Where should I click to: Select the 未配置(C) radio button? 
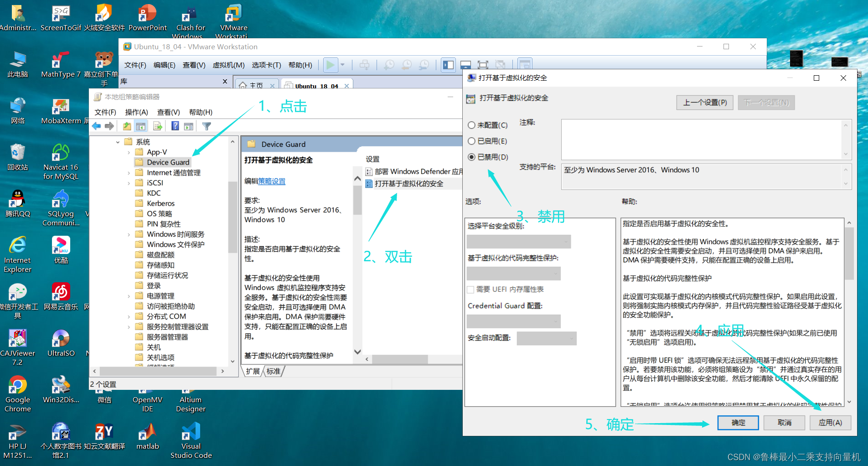(472, 125)
